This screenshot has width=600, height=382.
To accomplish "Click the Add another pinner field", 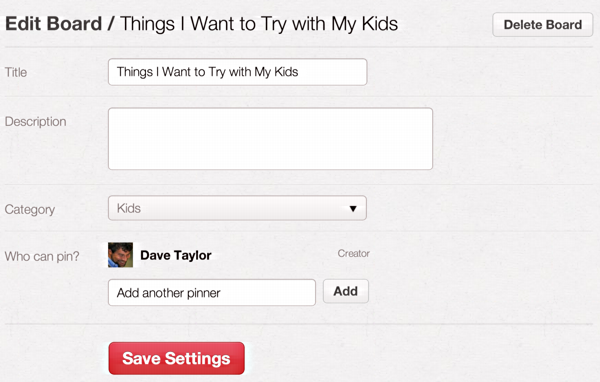I will tap(212, 292).
